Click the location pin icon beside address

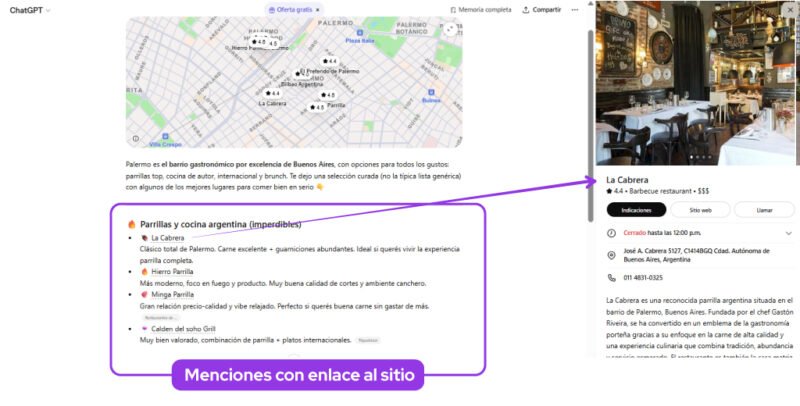(x=611, y=255)
